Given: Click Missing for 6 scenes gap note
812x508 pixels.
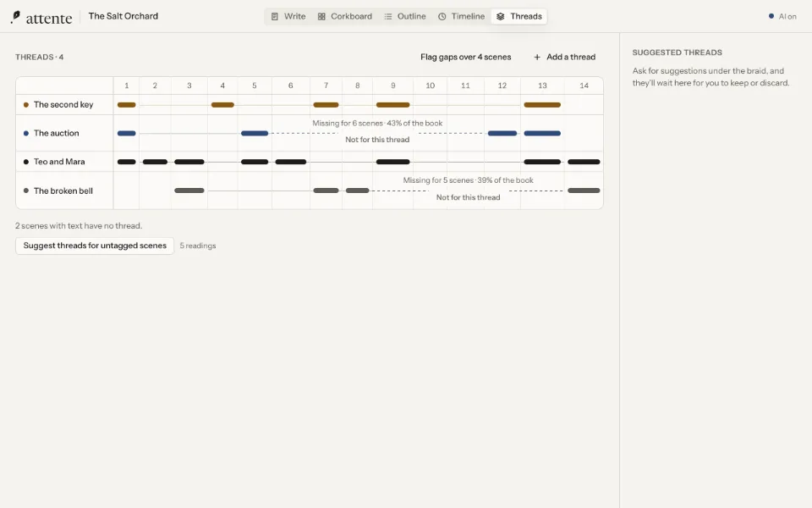Looking at the screenshot, I should pos(377,124).
